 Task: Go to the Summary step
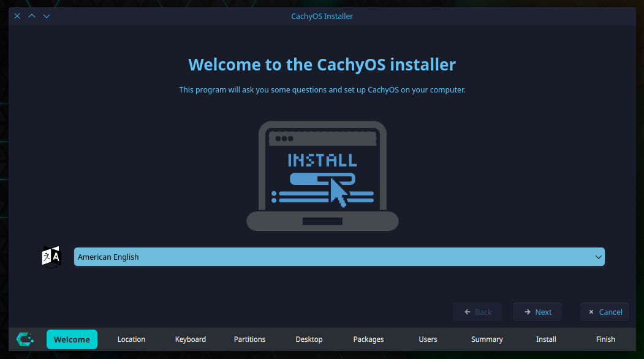coord(487,339)
